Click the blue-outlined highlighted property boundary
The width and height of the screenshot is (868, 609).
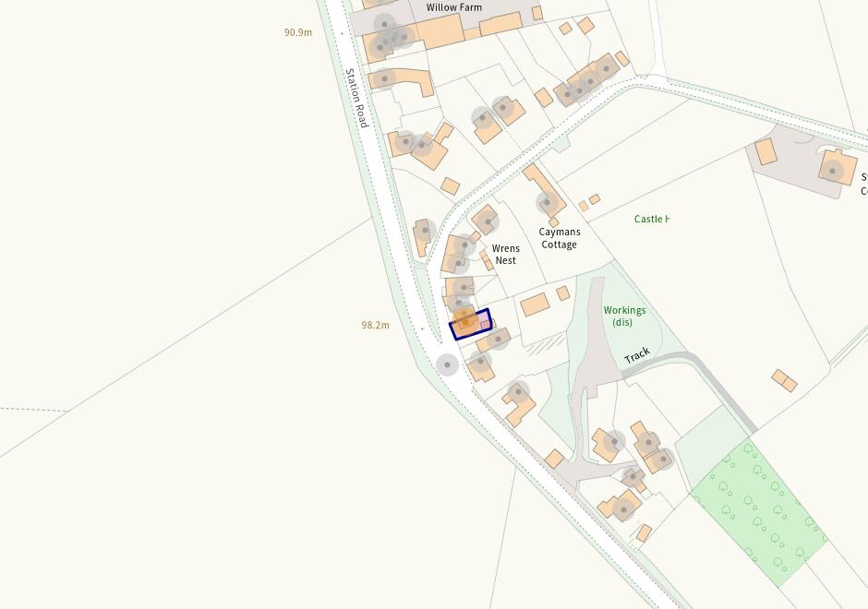tap(471, 324)
